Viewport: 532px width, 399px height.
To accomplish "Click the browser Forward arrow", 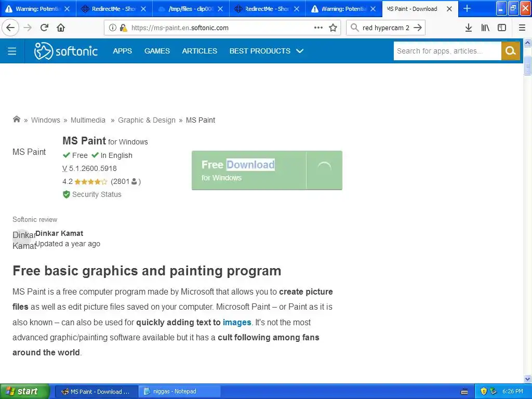I will coord(28,28).
